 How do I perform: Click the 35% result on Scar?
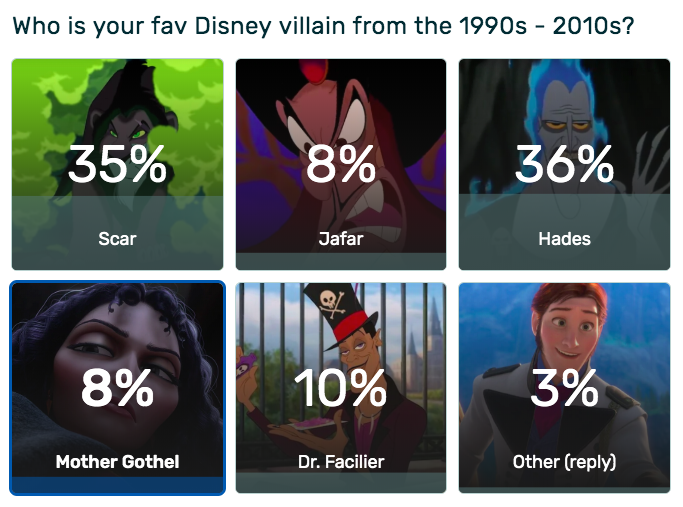point(117,164)
